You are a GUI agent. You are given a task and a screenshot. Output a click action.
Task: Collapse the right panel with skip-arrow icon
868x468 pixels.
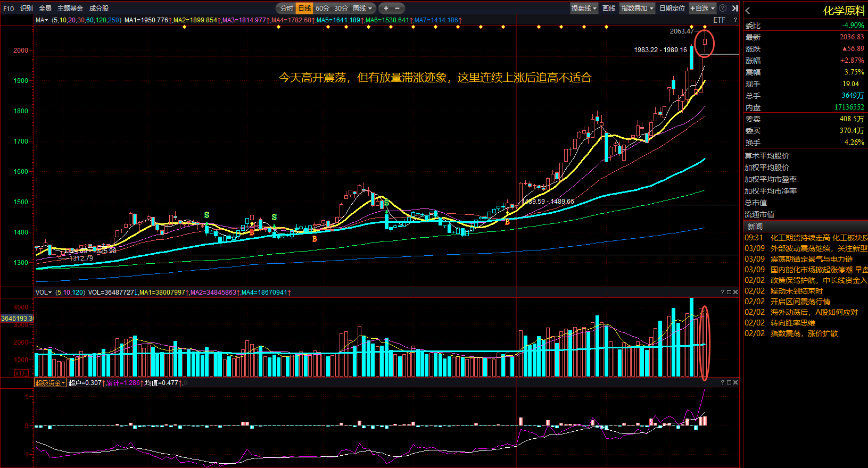(734, 8)
